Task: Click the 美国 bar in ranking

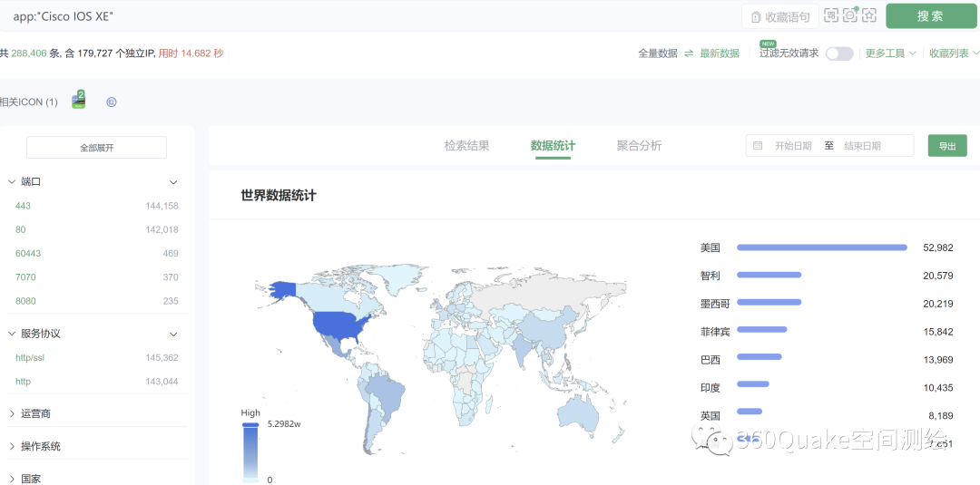Action: point(822,247)
